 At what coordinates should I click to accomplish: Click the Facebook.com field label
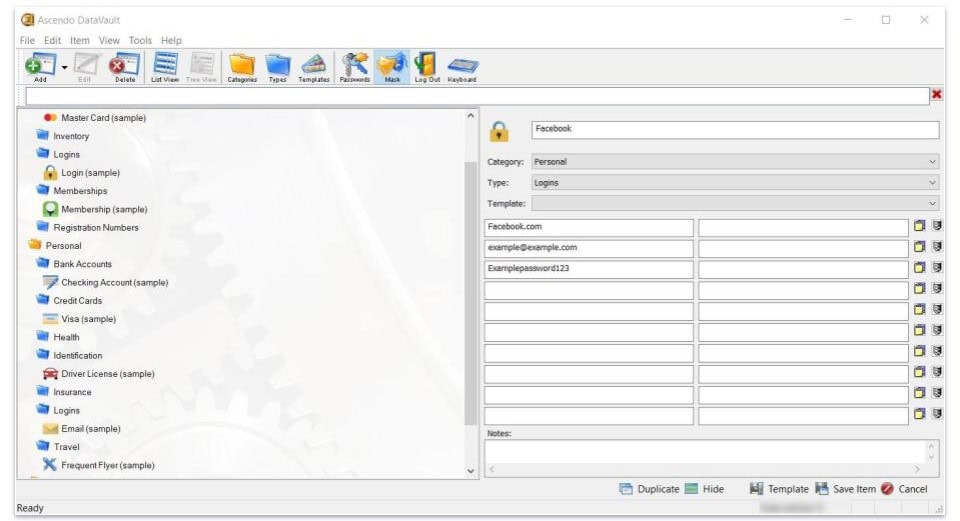click(588, 227)
